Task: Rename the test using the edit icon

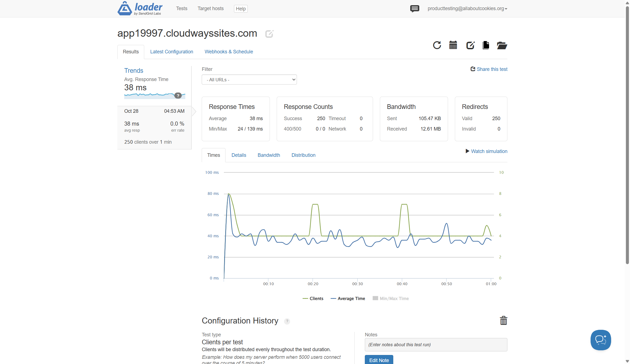Action: pyautogui.click(x=269, y=33)
